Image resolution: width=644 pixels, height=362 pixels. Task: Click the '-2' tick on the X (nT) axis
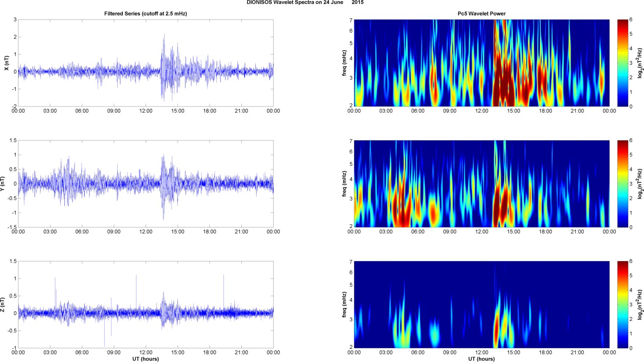point(14,106)
